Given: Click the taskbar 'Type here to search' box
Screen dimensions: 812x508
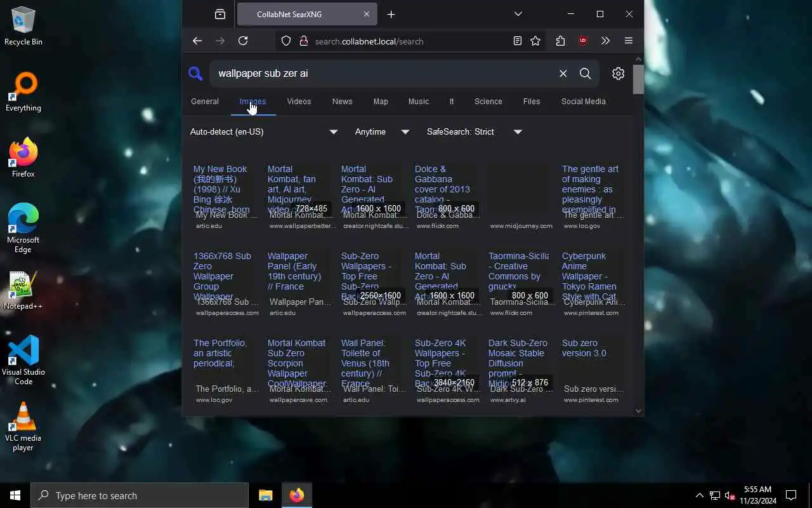Looking at the screenshot, I should tap(140, 495).
